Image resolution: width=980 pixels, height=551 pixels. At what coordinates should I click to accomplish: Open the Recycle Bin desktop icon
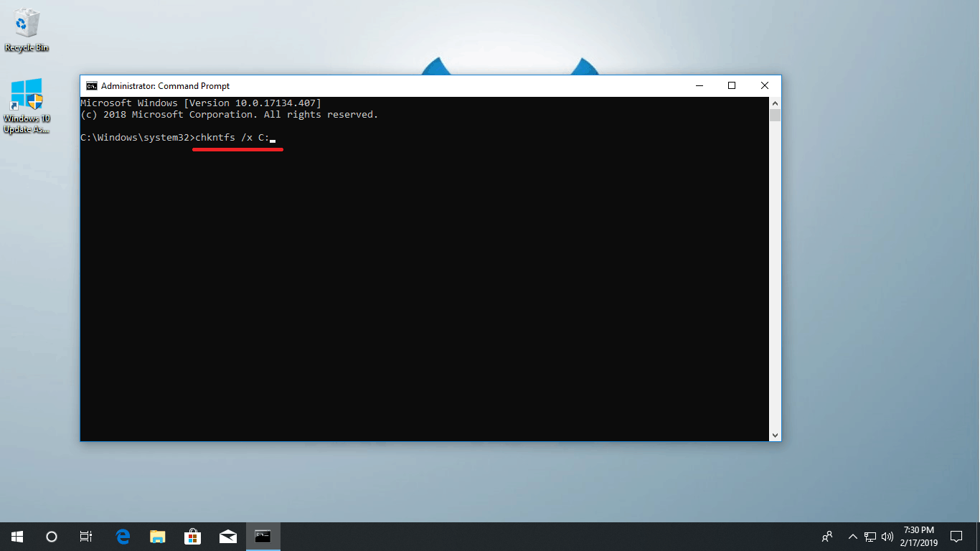pyautogui.click(x=27, y=30)
